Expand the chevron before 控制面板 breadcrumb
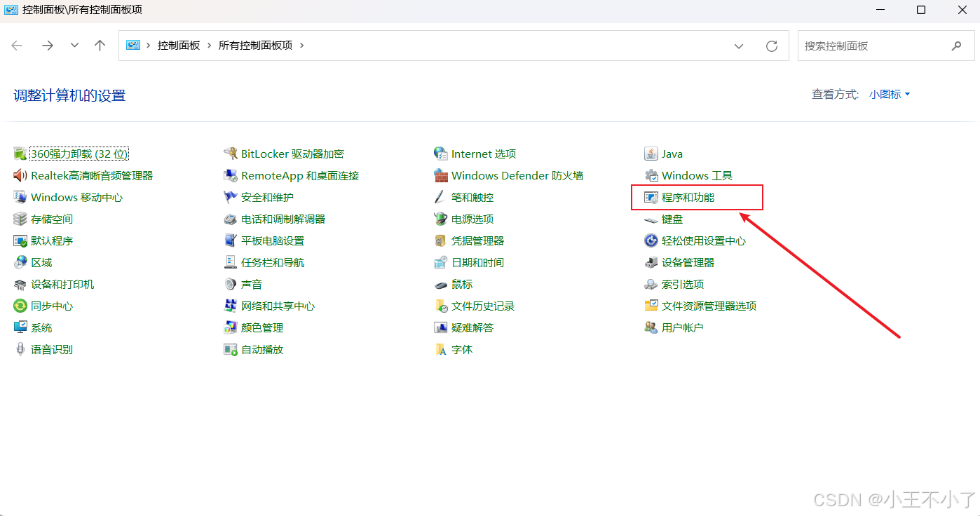Screen dimensions: 980x516 [149, 45]
